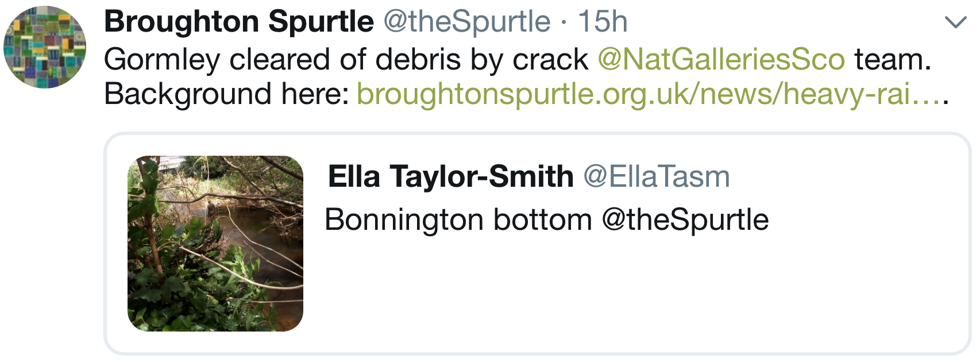Viewport: 980px width, 362px height.
Task: View the quoted tweet riverbank photo
Action: coord(215,244)
